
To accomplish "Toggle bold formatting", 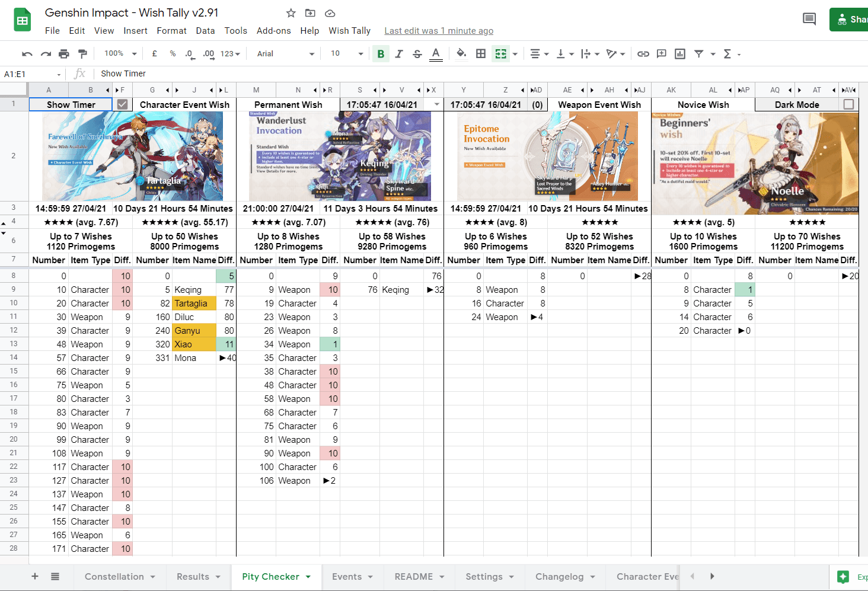I will [381, 54].
